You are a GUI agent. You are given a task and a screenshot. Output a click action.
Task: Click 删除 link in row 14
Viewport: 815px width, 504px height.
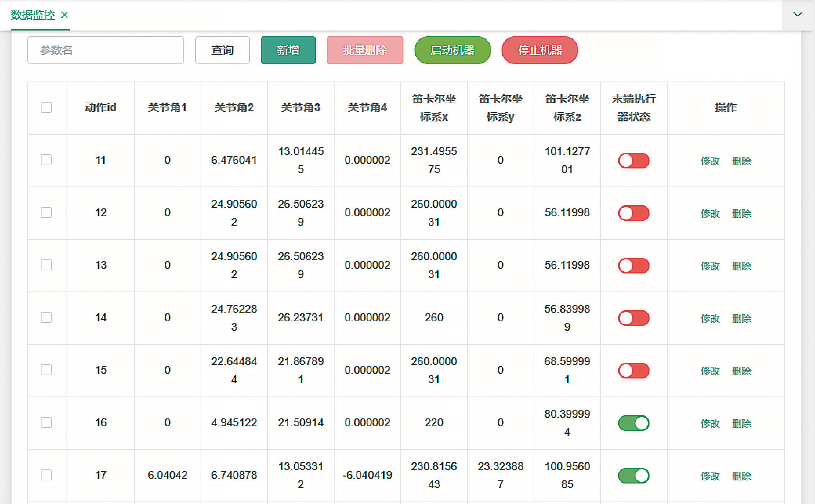[742, 318]
